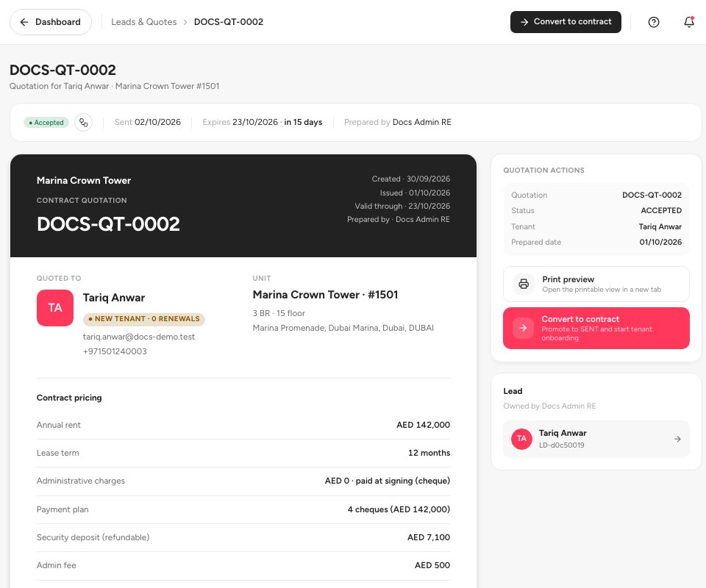Click the phone number +971501240003
706x588 pixels.
coord(115,351)
